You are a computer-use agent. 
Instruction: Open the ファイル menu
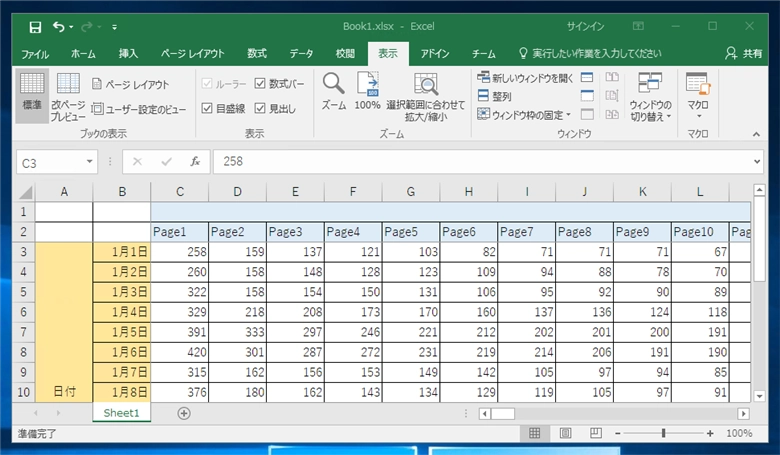pos(35,54)
